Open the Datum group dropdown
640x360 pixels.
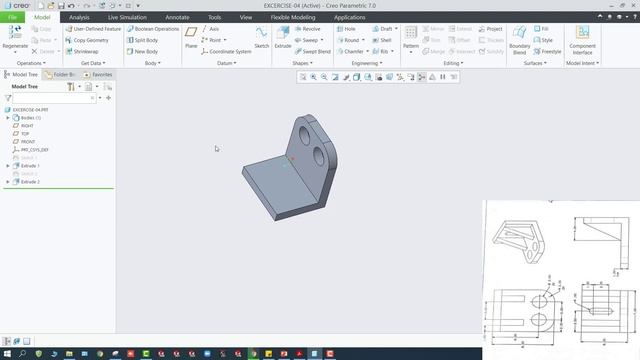click(x=227, y=63)
